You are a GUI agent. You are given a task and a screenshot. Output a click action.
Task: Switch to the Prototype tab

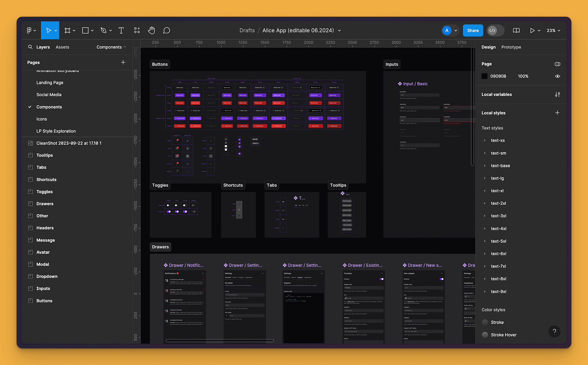click(511, 47)
